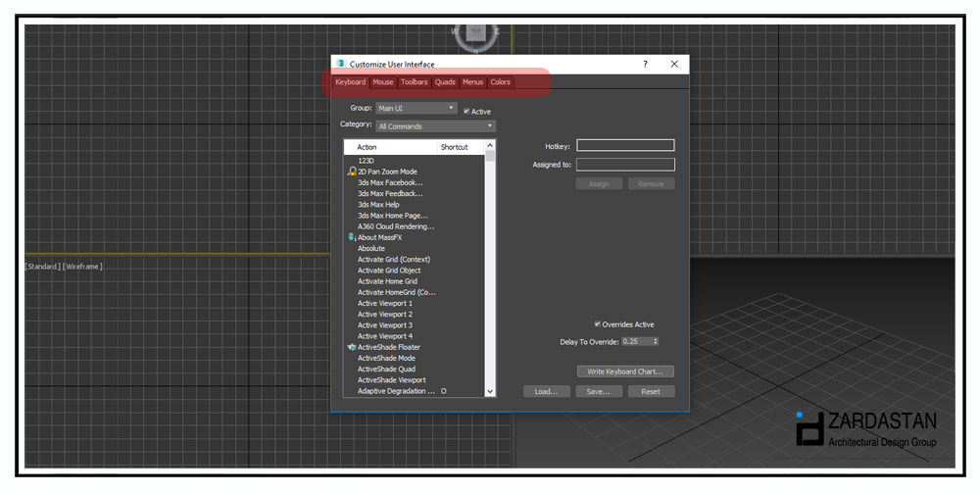The image size is (980, 493).
Task: Toggle the Overrides Active checkbox
Action: [x=598, y=324]
